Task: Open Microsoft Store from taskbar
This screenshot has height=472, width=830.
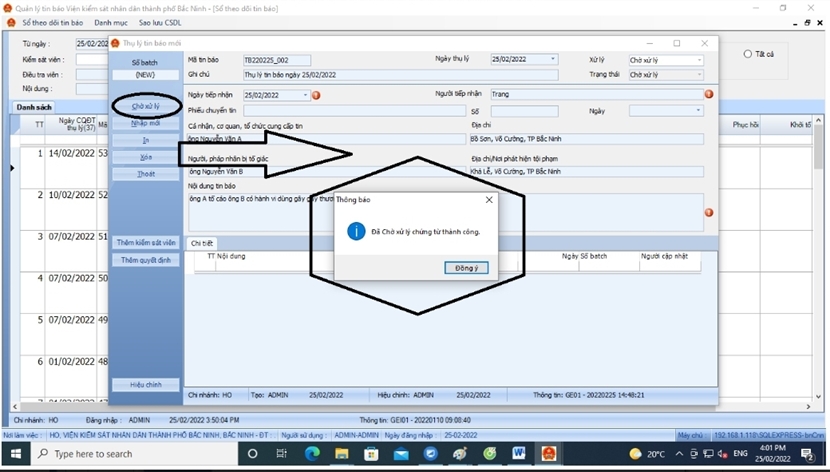Action: [371, 454]
